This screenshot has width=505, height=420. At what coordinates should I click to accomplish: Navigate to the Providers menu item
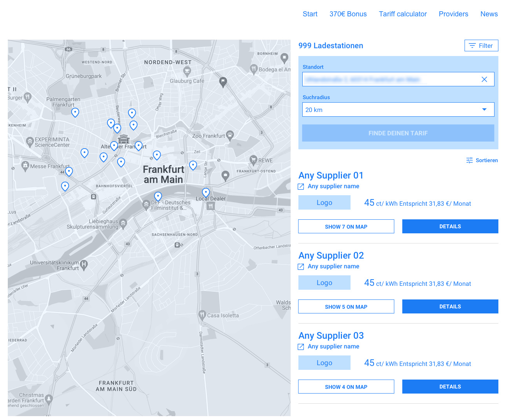[x=453, y=14]
